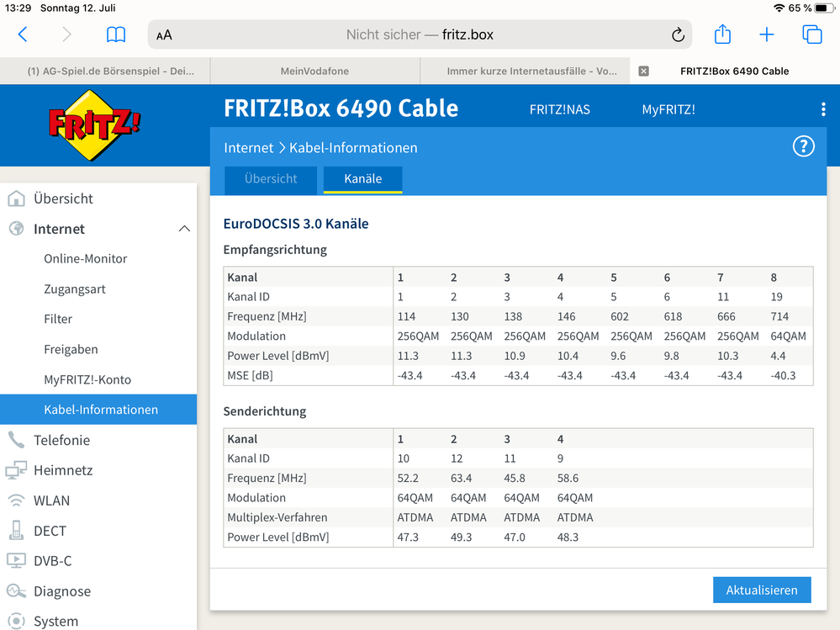The height and width of the screenshot is (630, 840).
Task: Open the MyFRITZ! link in header
Action: (x=668, y=109)
